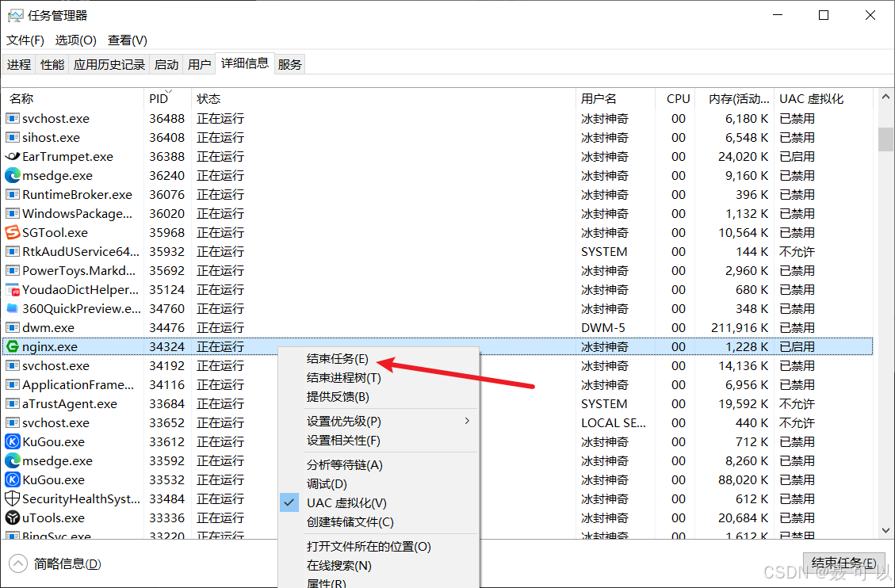895x588 pixels.
Task: Choose 创建转储文件(C) in context menu
Action: (x=378, y=522)
